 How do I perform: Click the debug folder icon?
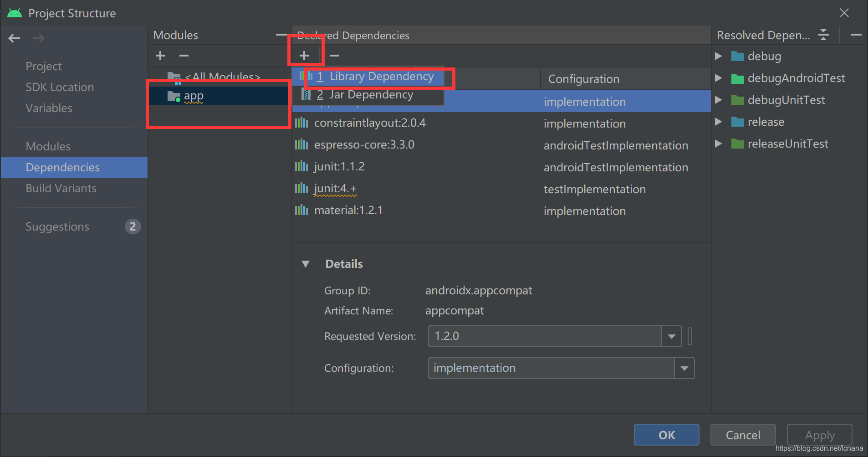[737, 56]
